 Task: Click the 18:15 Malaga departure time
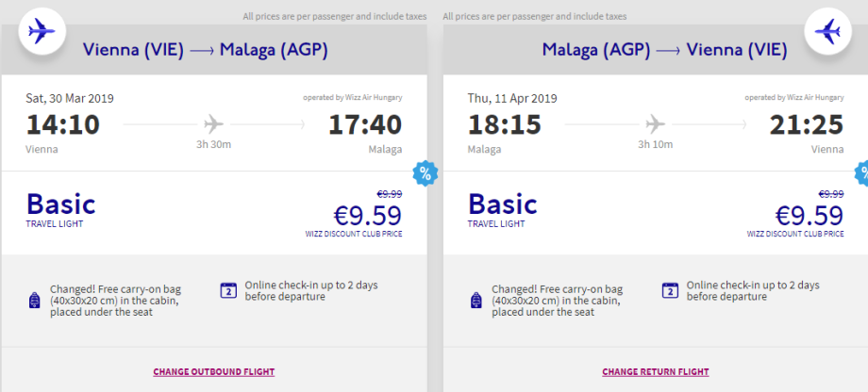(504, 124)
